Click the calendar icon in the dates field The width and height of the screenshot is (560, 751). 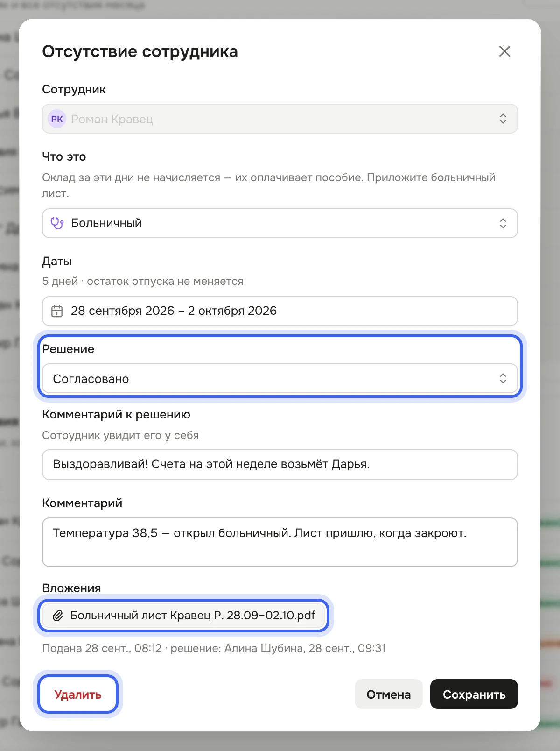57,311
